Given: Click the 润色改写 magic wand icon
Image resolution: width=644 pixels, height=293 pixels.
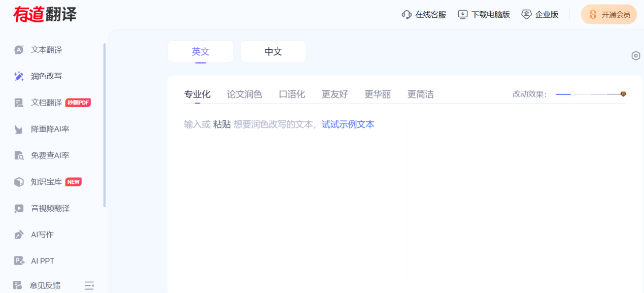Looking at the screenshot, I should 19,76.
